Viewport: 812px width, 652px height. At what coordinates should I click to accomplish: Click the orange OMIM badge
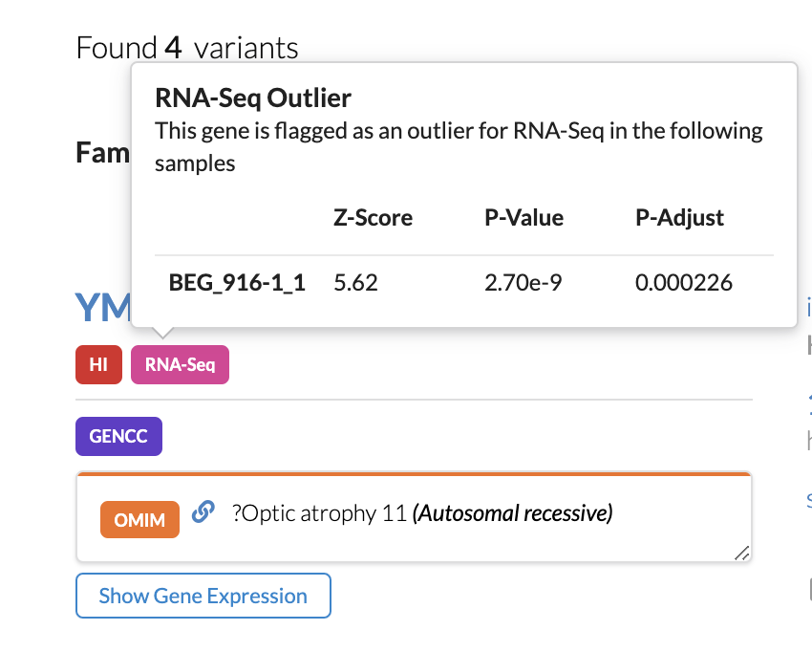[139, 519]
